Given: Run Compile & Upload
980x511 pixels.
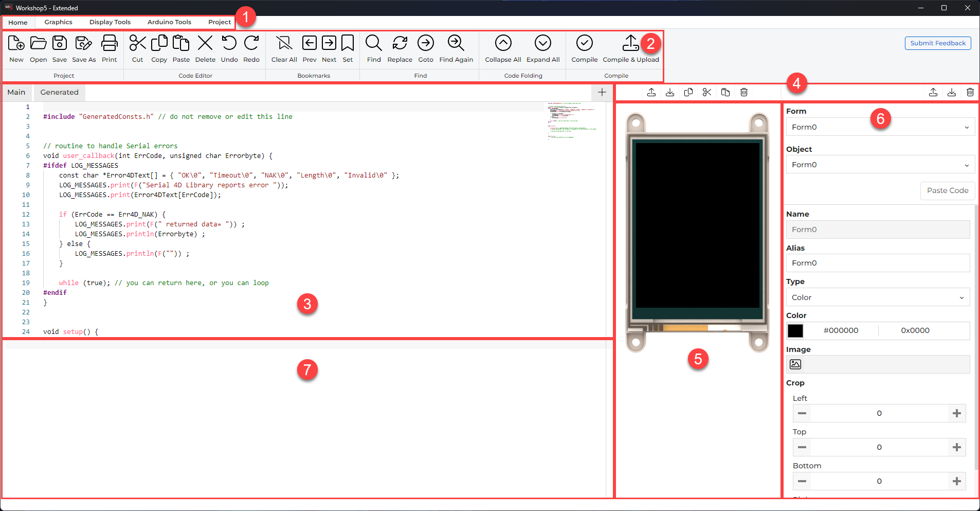Looking at the screenshot, I should click(x=631, y=49).
